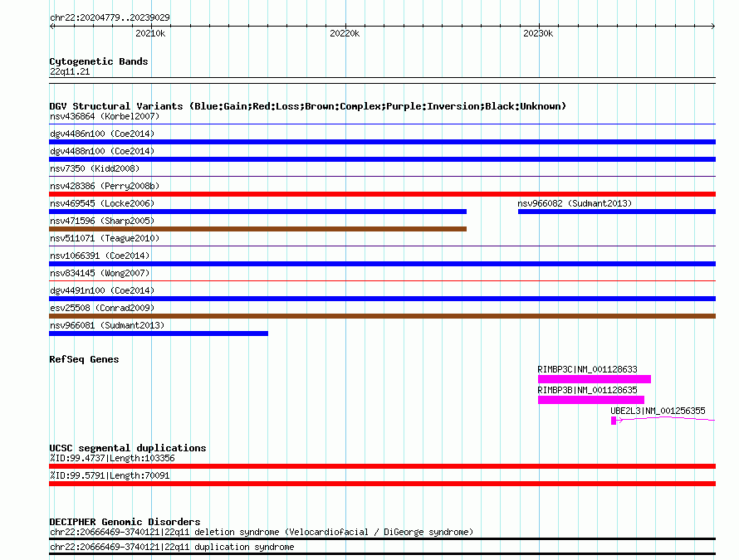Image resolution: width=739 pixels, height=560 pixels.
Task: Open the dgv4486n100 (Coe2014) variant label
Action: click(102, 134)
